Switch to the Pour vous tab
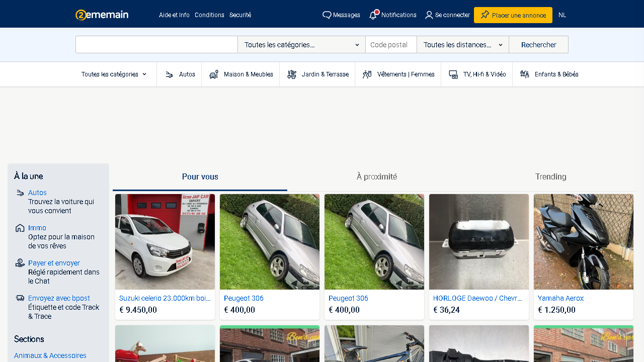This screenshot has height=362, width=644. pyautogui.click(x=200, y=177)
